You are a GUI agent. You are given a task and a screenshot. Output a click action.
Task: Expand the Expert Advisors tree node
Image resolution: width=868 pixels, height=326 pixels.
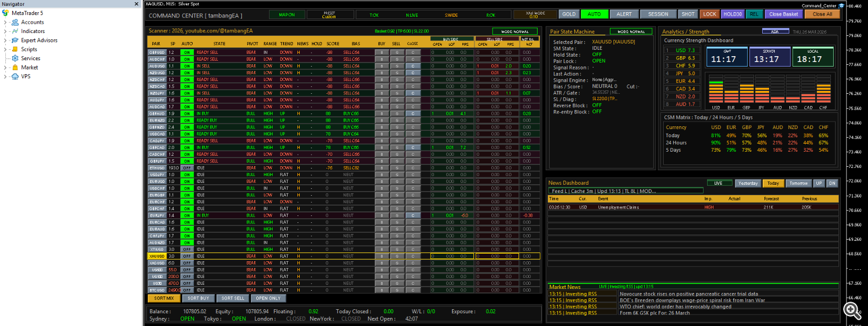point(5,41)
